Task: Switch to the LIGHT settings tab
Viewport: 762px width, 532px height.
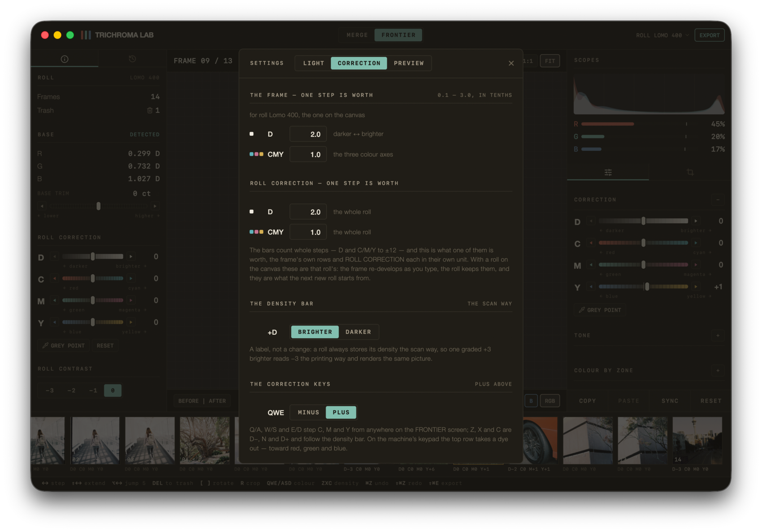Action: point(313,63)
